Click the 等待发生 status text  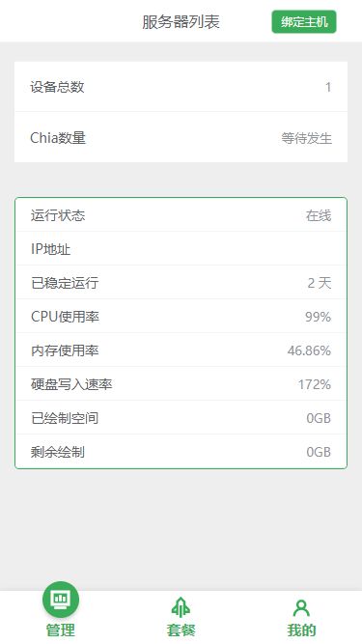click(307, 138)
